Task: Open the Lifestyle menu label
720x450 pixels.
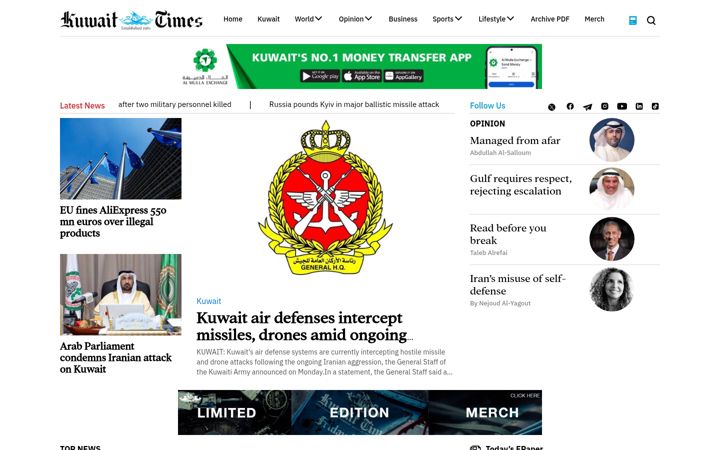Action: pos(492,19)
